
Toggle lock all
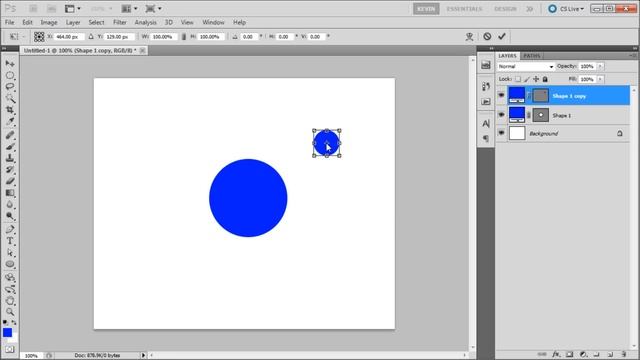click(x=545, y=79)
